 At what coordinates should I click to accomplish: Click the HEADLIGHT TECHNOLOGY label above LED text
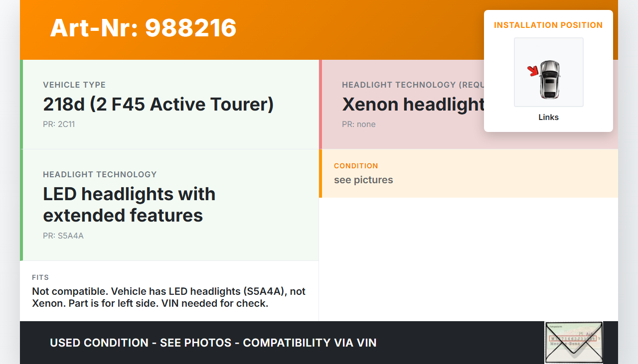click(x=100, y=174)
